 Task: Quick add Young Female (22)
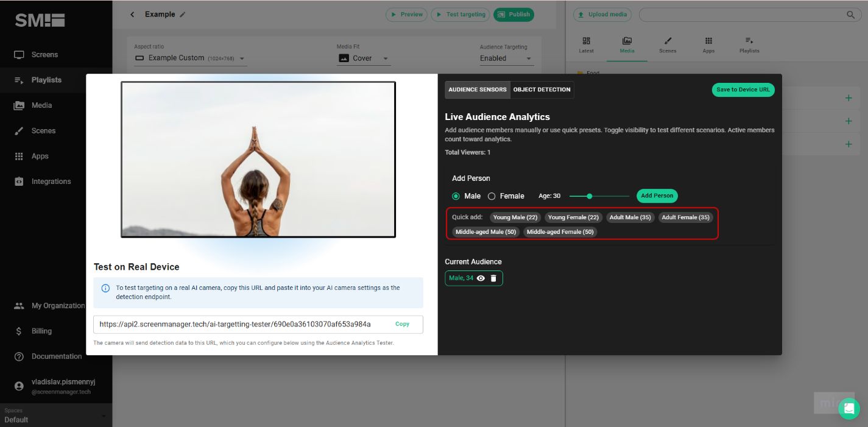pyautogui.click(x=573, y=217)
